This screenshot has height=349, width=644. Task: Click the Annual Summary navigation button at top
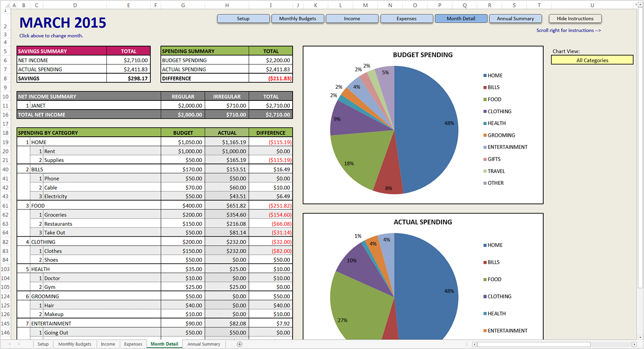[x=515, y=19]
